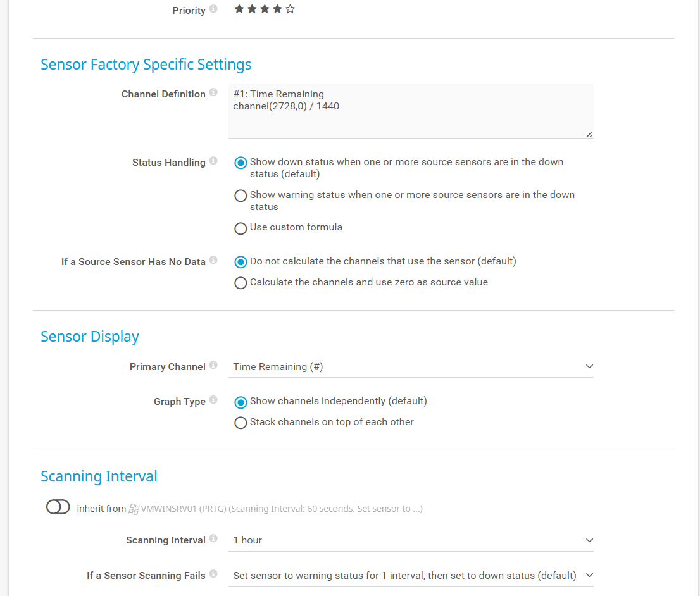
Task: Click the info icon next to Graph Type
Action: click(213, 400)
